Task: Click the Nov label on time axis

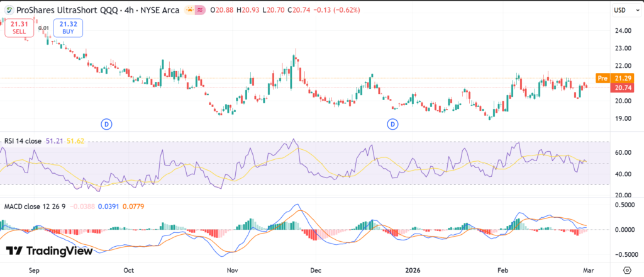Action: click(232, 269)
